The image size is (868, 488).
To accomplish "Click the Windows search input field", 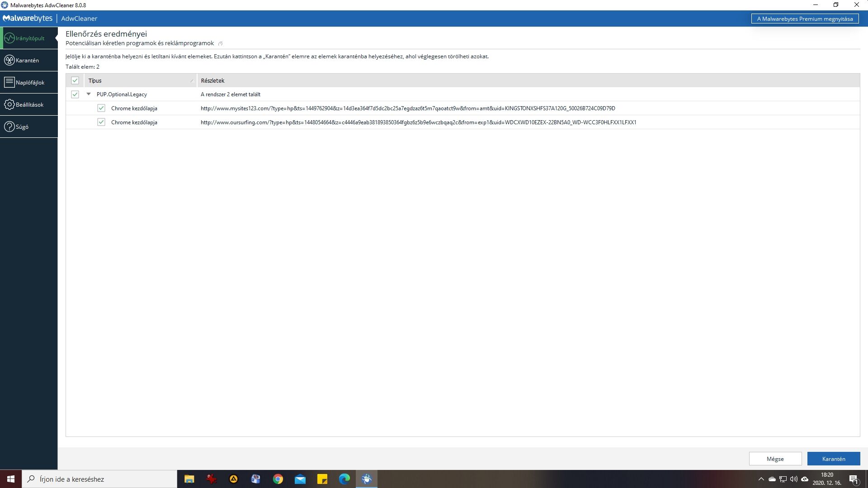I will tap(99, 479).
